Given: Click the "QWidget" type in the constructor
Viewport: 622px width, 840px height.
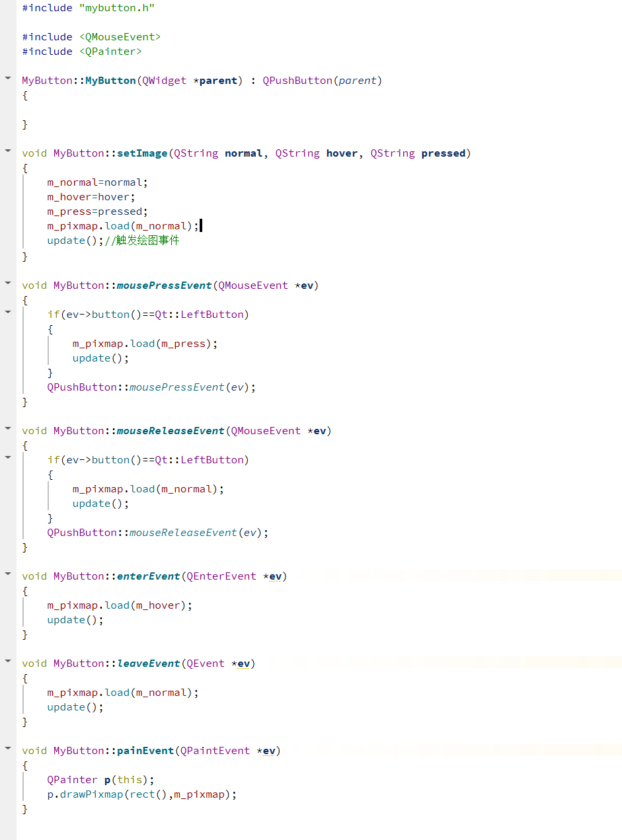Looking at the screenshot, I should pos(165,81).
